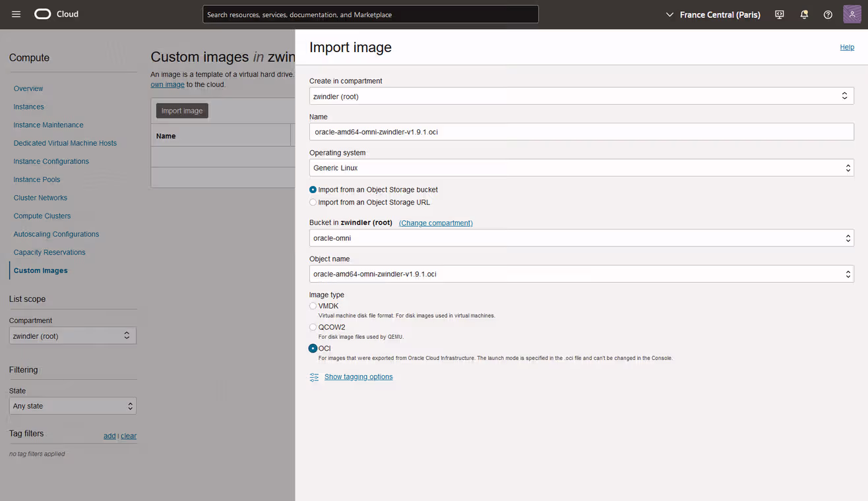The image size is (868, 501).
Task: Click the image Name text field
Action: click(x=581, y=132)
